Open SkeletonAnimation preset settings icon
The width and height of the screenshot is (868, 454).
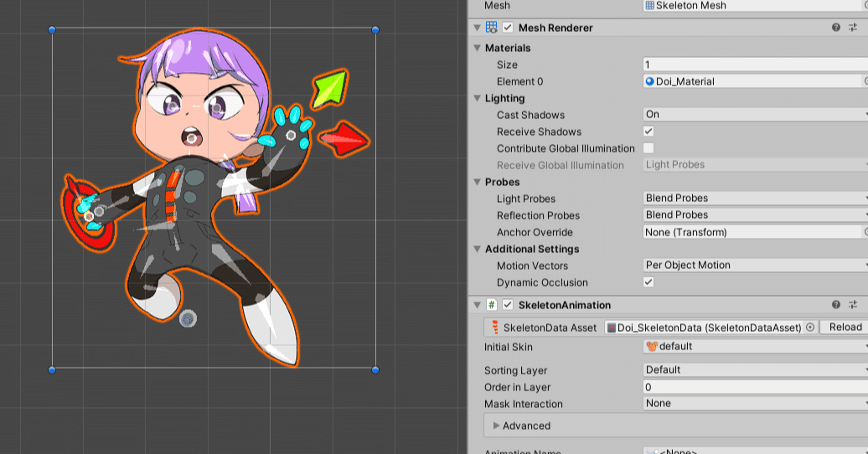point(853,305)
